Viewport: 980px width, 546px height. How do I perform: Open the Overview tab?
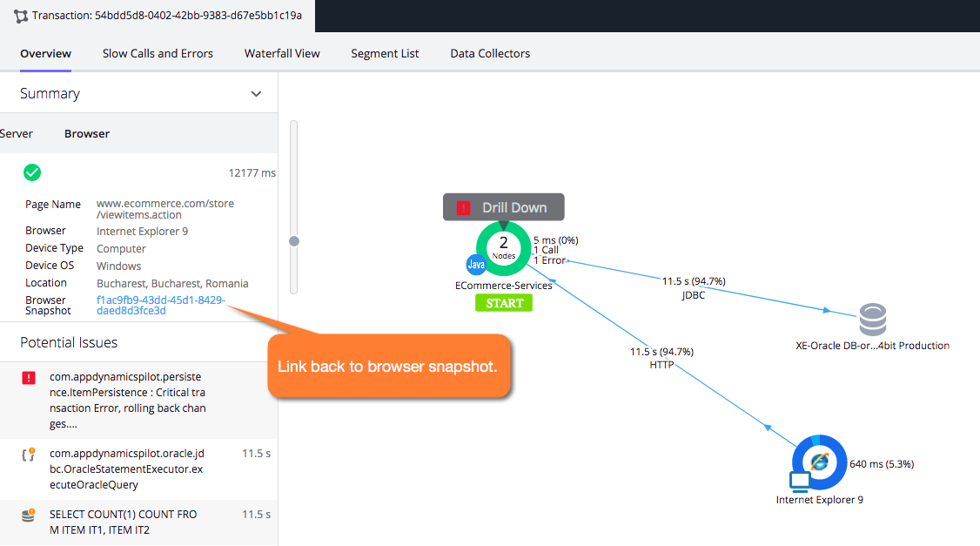tap(45, 54)
